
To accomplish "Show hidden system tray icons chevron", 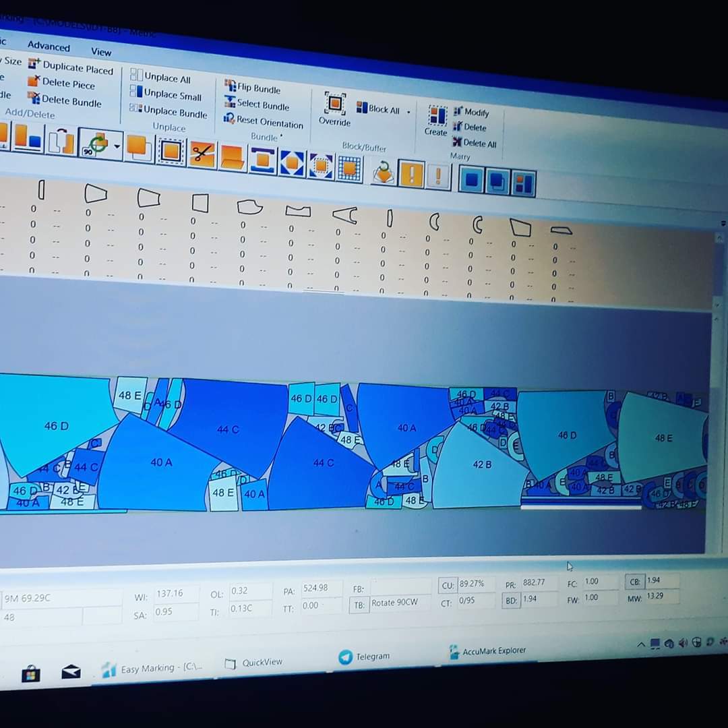I will tap(640, 645).
